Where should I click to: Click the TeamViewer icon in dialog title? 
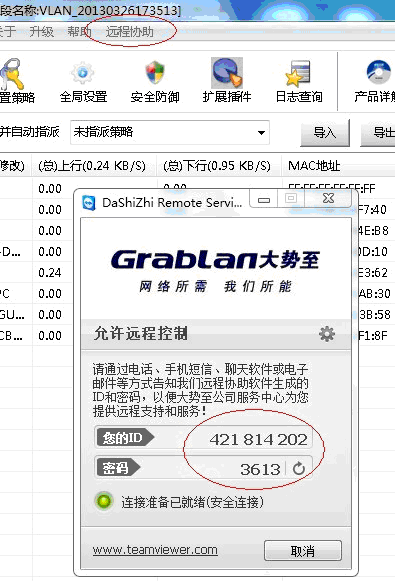coord(89,203)
